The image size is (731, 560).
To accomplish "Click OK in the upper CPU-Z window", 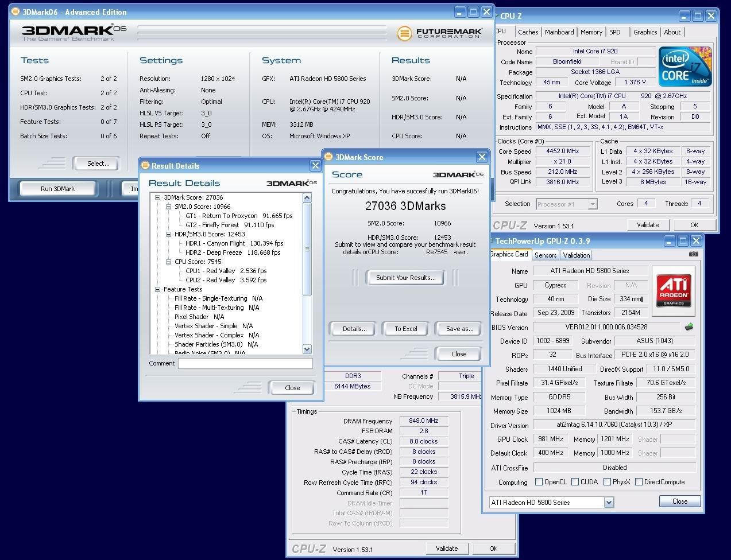I will [694, 225].
